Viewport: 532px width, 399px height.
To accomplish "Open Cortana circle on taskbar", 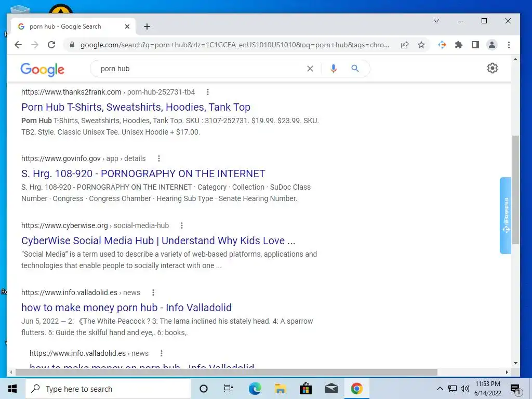I will coord(204,389).
